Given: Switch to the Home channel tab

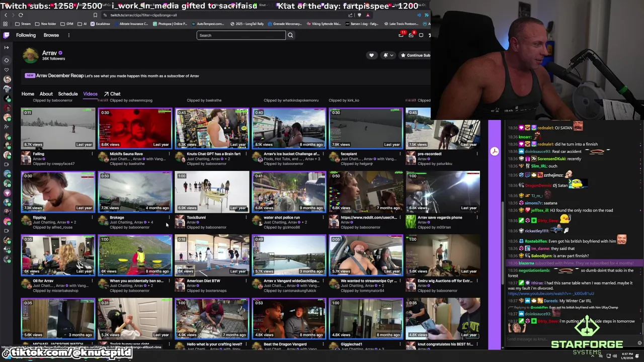Looking at the screenshot, I should coord(28,94).
